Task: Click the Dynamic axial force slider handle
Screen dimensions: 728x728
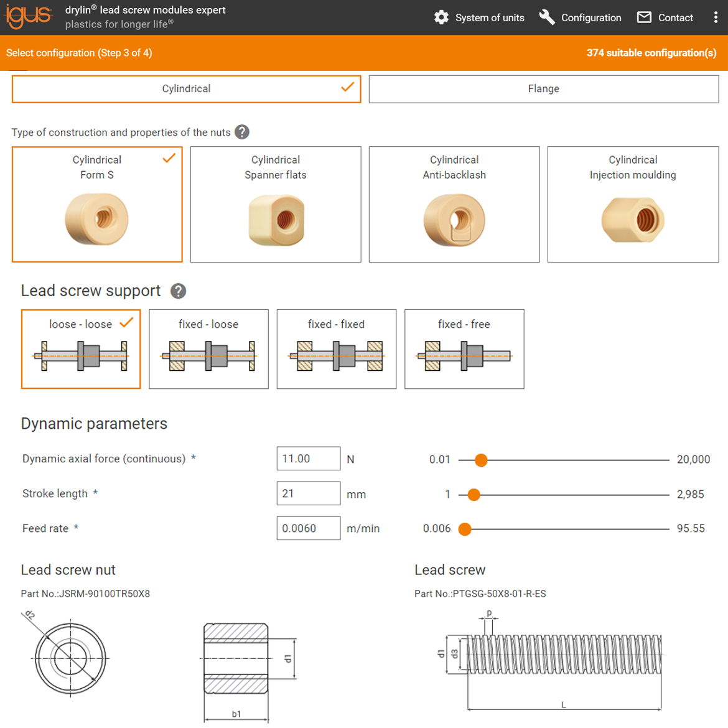Action: (x=481, y=460)
